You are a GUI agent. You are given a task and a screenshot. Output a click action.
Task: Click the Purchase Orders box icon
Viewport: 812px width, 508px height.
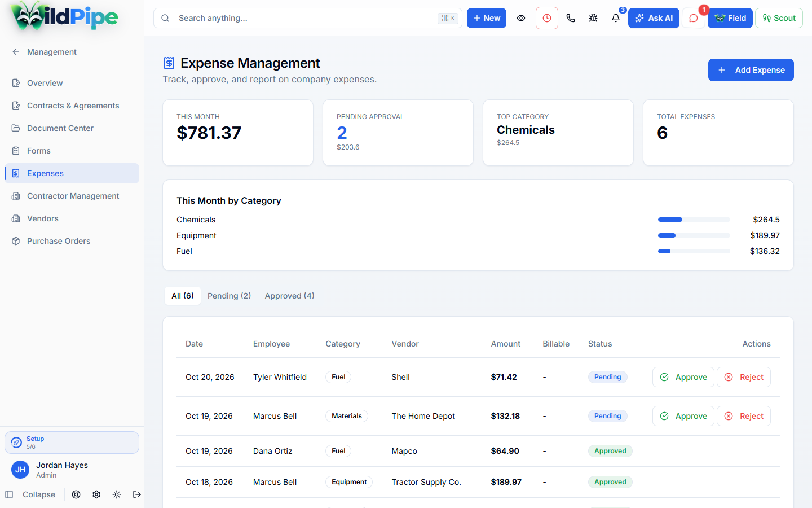[x=16, y=241]
